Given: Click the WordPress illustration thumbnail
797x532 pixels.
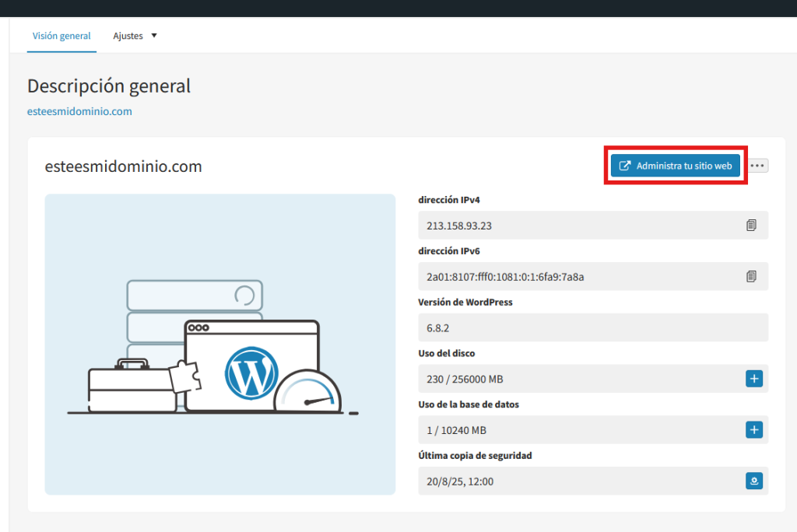Looking at the screenshot, I should 220,344.
